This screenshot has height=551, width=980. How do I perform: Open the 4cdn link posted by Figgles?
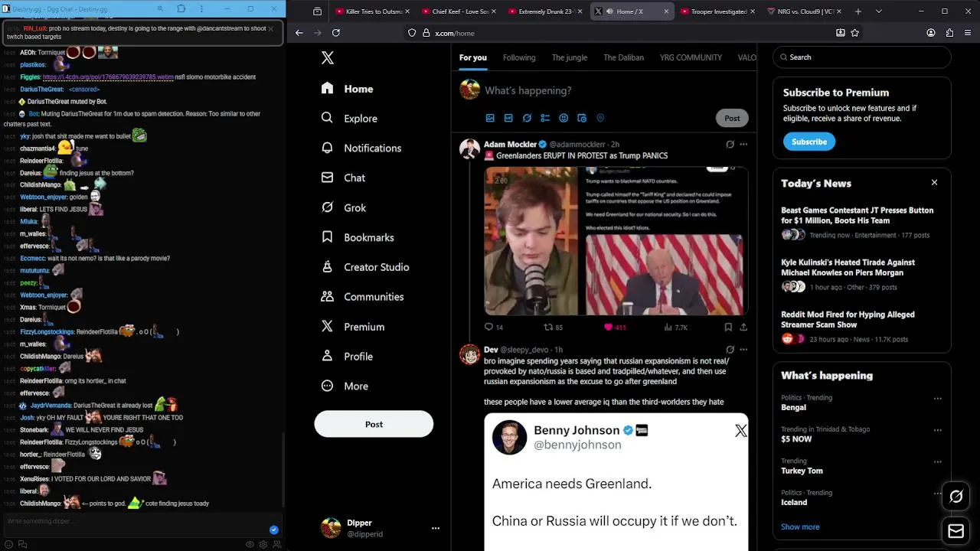(x=108, y=77)
